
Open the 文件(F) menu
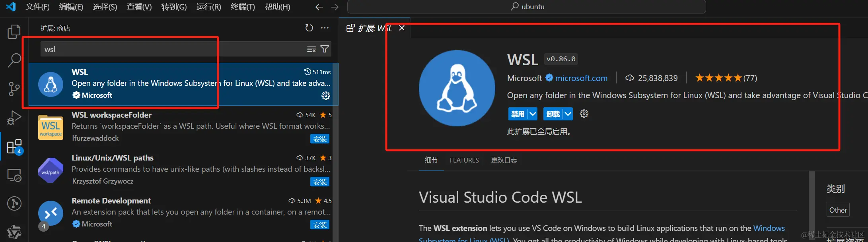(38, 7)
